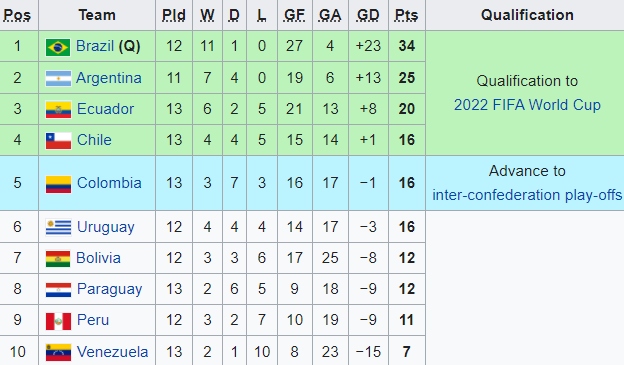Click the Colombia flag icon

[58, 184]
